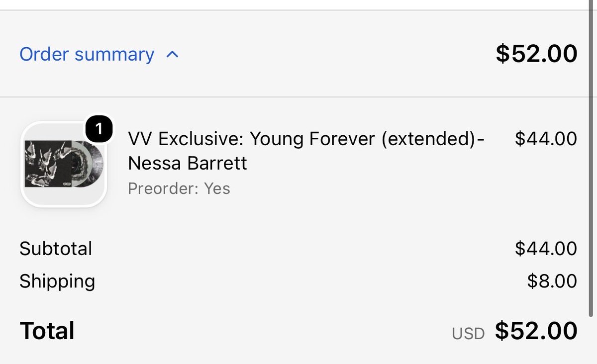597x364 pixels.
Task: Click the Shipping label
Action: pyautogui.click(x=57, y=282)
